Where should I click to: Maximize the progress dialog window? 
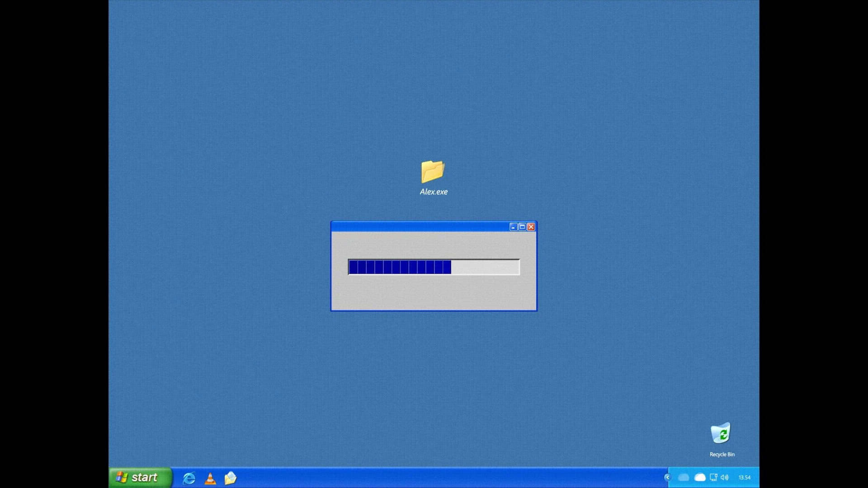(522, 227)
